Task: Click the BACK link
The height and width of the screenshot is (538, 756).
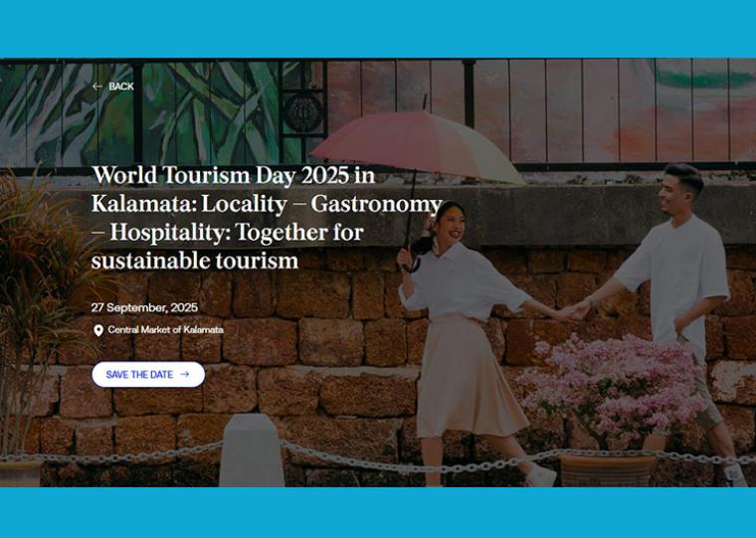Action: tap(113, 87)
